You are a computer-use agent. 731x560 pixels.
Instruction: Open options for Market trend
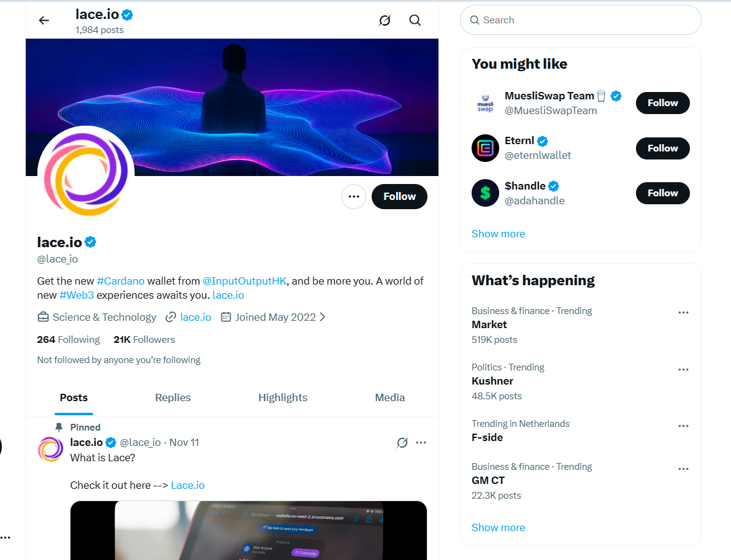pos(683,313)
